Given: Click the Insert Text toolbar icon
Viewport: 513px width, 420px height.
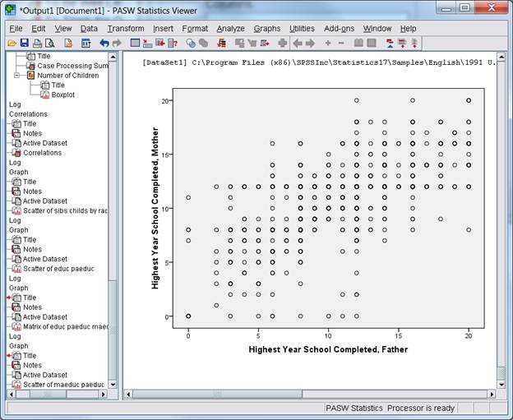Looking at the screenshot, I should pos(414,43).
